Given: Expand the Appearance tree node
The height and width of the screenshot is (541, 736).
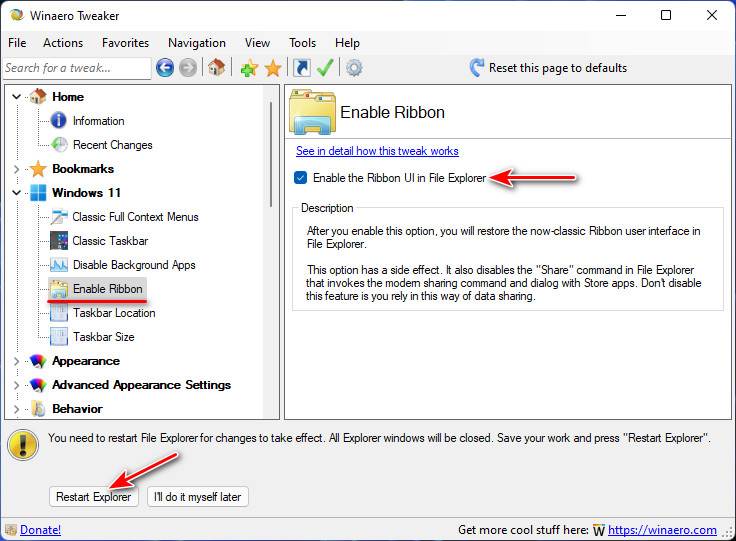Looking at the screenshot, I should coord(16,361).
